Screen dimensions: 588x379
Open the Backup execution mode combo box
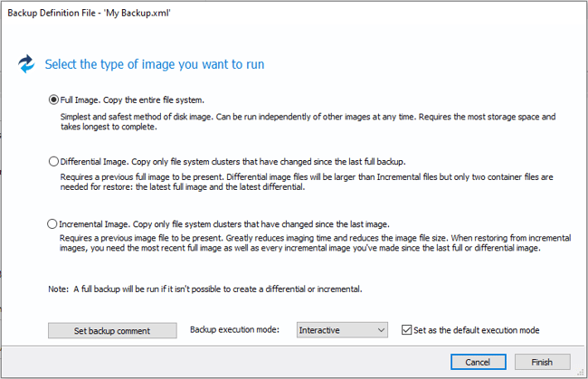(x=342, y=330)
